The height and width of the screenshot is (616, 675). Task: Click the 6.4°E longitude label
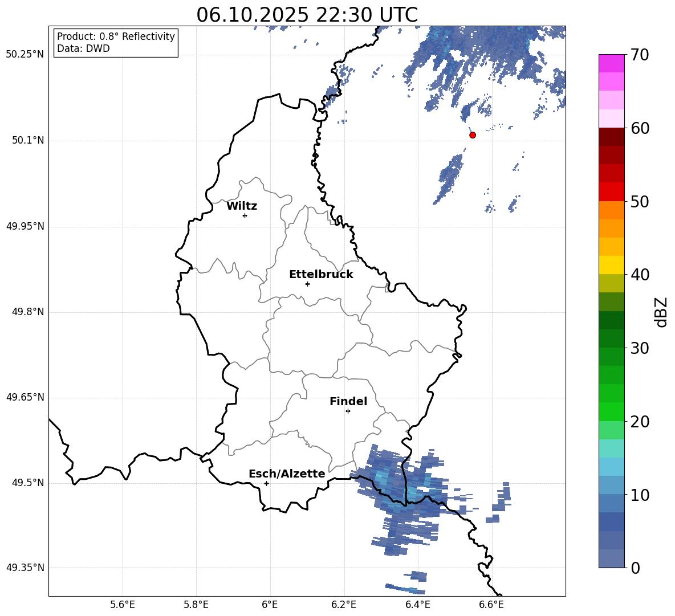point(418,605)
